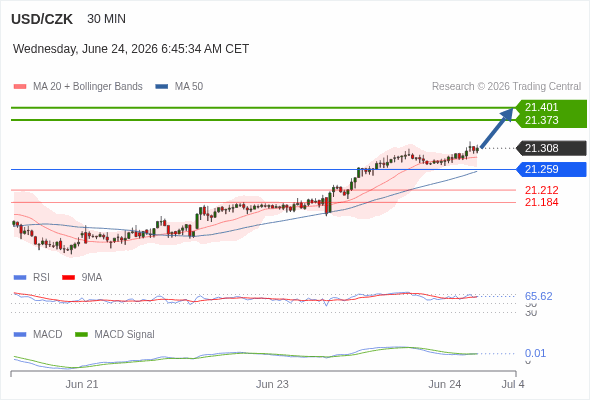This screenshot has height=400, width=590.
Task: Click the USD/CZK chart title
Action: (42, 19)
